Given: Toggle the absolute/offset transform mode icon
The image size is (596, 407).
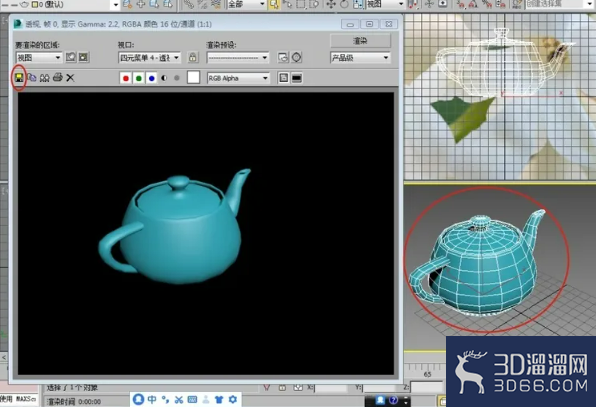Looking at the screenshot, I should [x=298, y=388].
